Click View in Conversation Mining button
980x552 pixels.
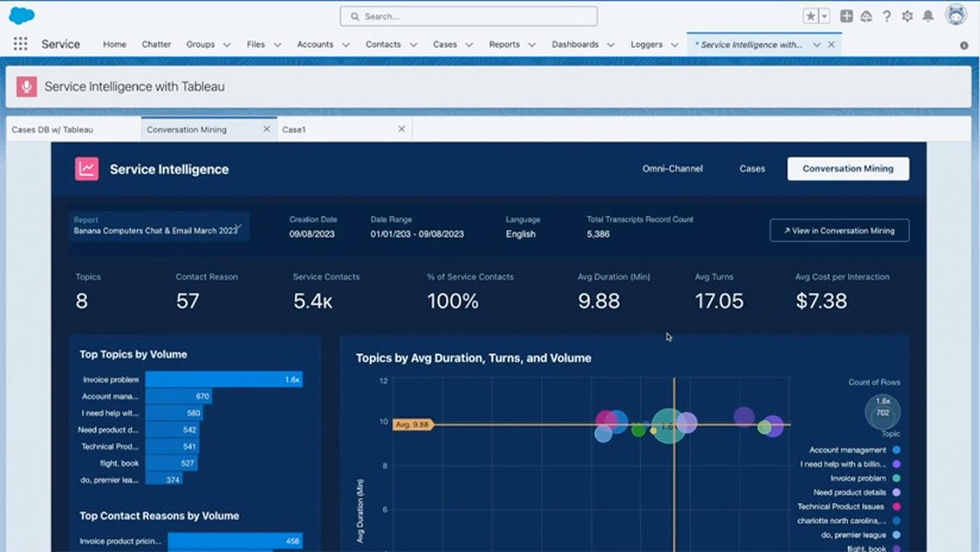839,230
